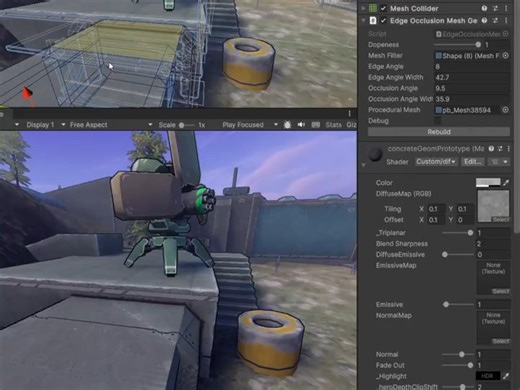Click the Blend Sharpness value field
520x390 pixels.
click(493, 244)
